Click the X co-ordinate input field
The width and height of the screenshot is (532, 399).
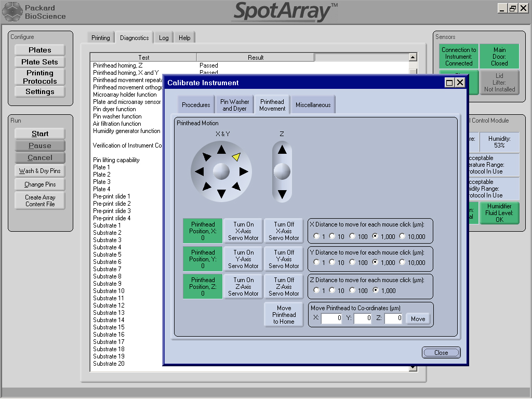click(x=331, y=318)
